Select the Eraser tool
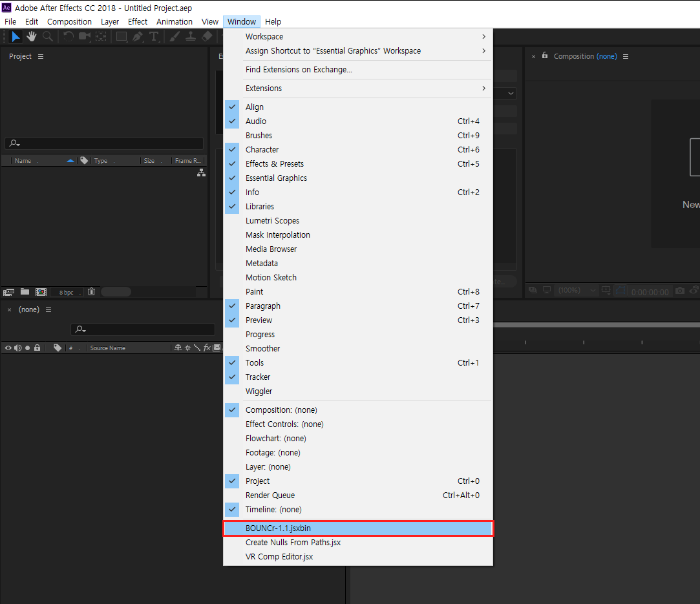The width and height of the screenshot is (700, 604). coord(207,37)
